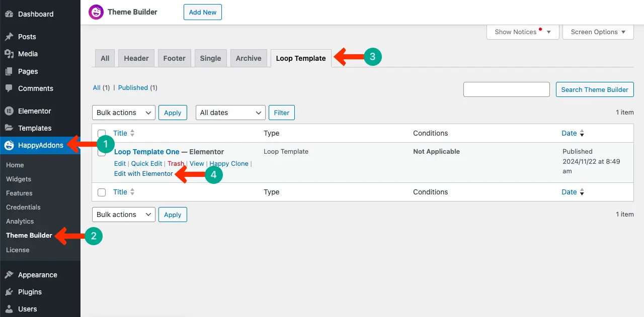Switch to the Header tab
Screen dimensions: 644x317
click(136, 58)
